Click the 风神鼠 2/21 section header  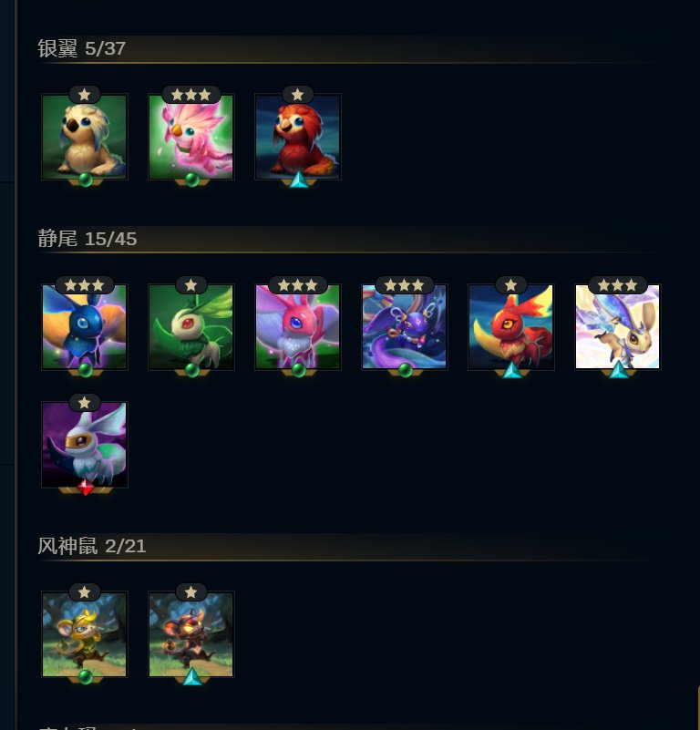coord(92,546)
